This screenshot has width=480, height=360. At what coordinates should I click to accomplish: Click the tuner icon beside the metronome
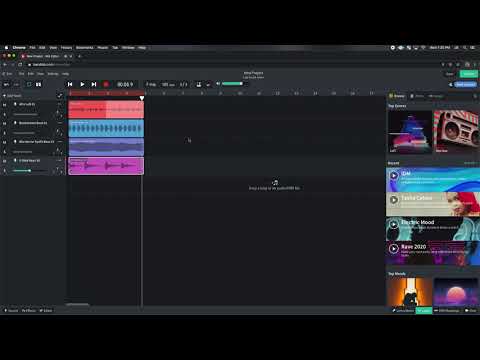coord(208,84)
